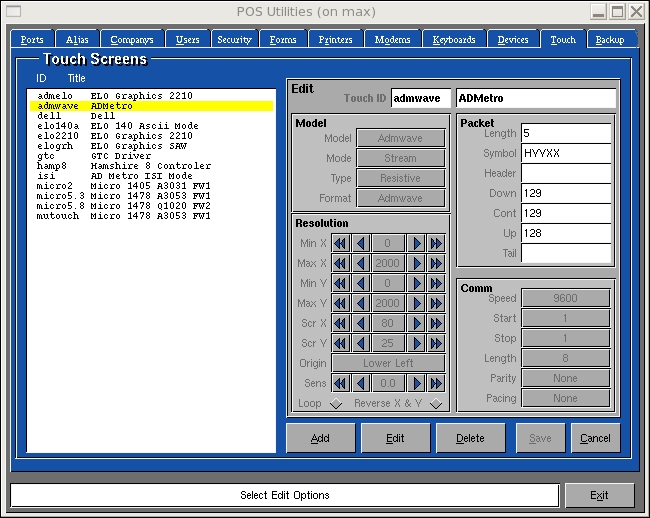Click Sens double-right arrow
The height and width of the screenshot is (518, 650).
click(x=436, y=383)
